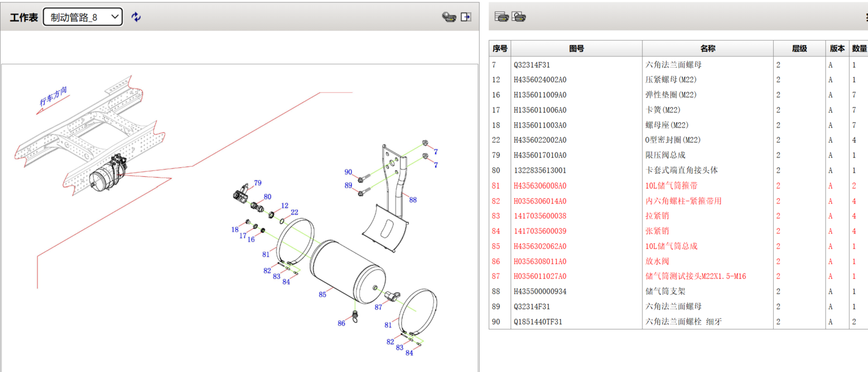Select row 限压阀总成 in parts table
The height and width of the screenshot is (372, 868).
(665, 155)
